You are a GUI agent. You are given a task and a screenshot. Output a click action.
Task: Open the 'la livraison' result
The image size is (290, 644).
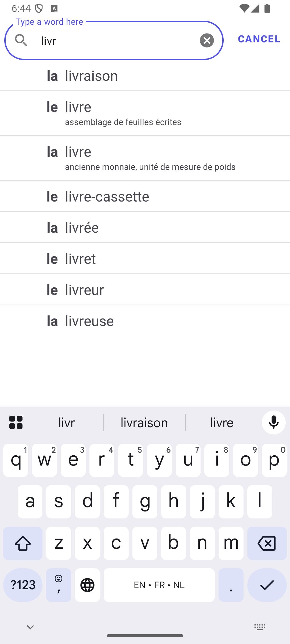pos(145,76)
